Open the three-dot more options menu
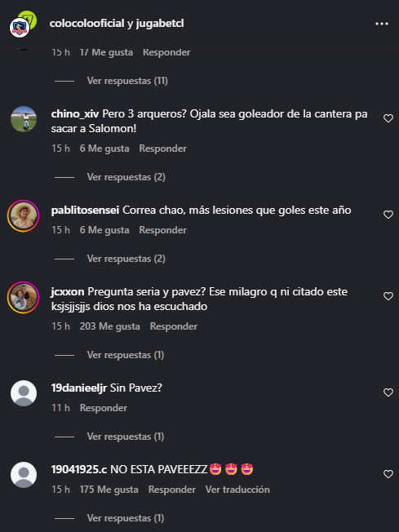This screenshot has width=399, height=532. [x=381, y=24]
